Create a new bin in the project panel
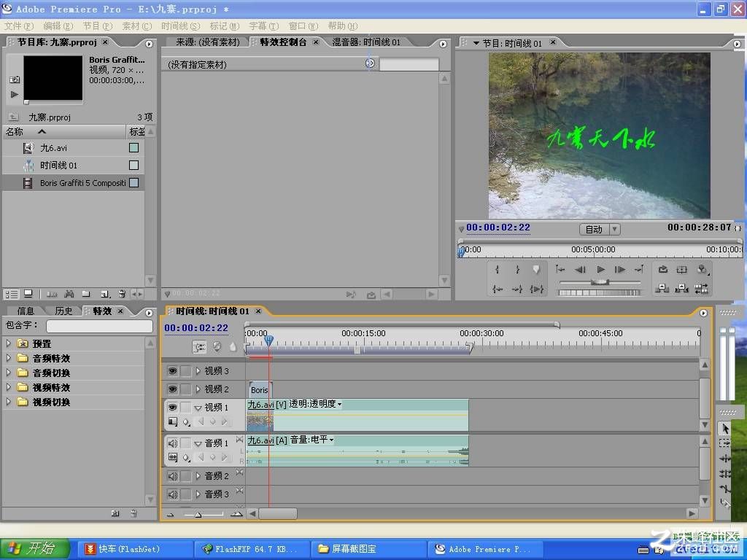747x560 pixels. tap(86, 294)
